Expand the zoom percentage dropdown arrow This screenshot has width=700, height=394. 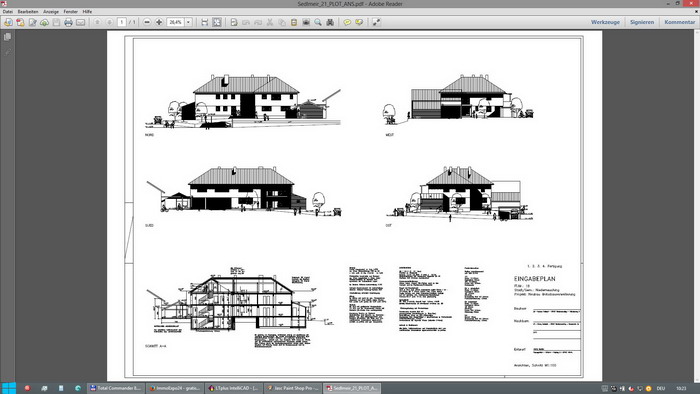click(x=188, y=22)
